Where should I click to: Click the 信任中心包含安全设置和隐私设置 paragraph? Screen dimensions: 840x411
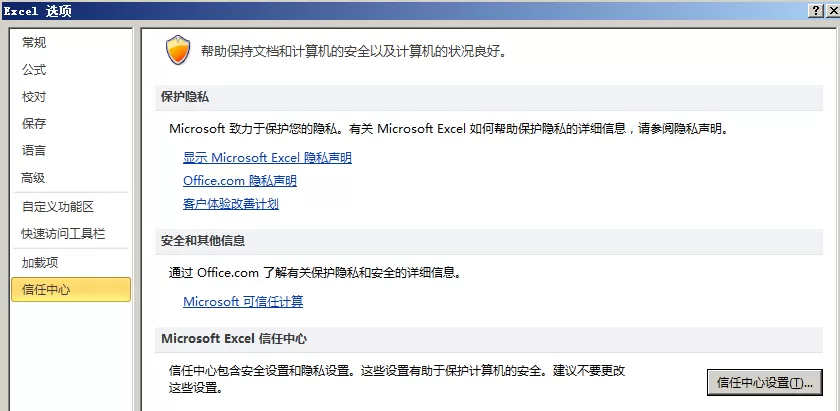point(397,379)
